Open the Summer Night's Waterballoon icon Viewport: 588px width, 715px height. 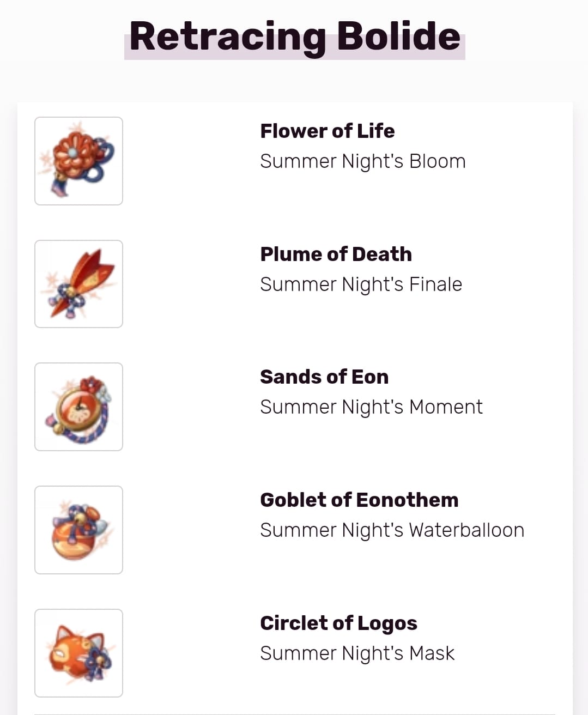coord(78,530)
